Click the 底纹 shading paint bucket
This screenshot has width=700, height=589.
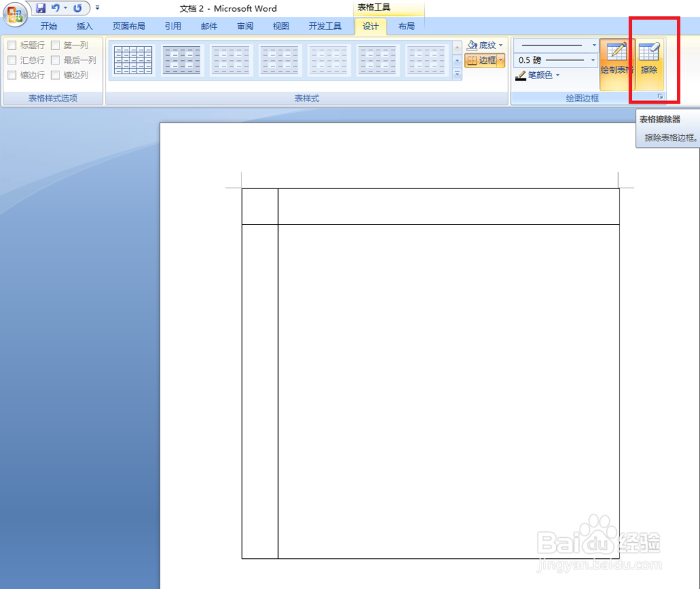coord(472,45)
